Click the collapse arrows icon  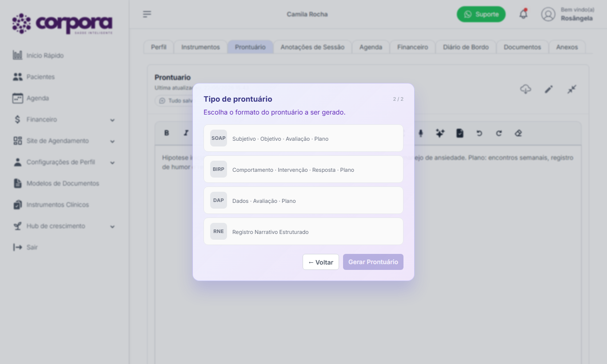(572, 89)
